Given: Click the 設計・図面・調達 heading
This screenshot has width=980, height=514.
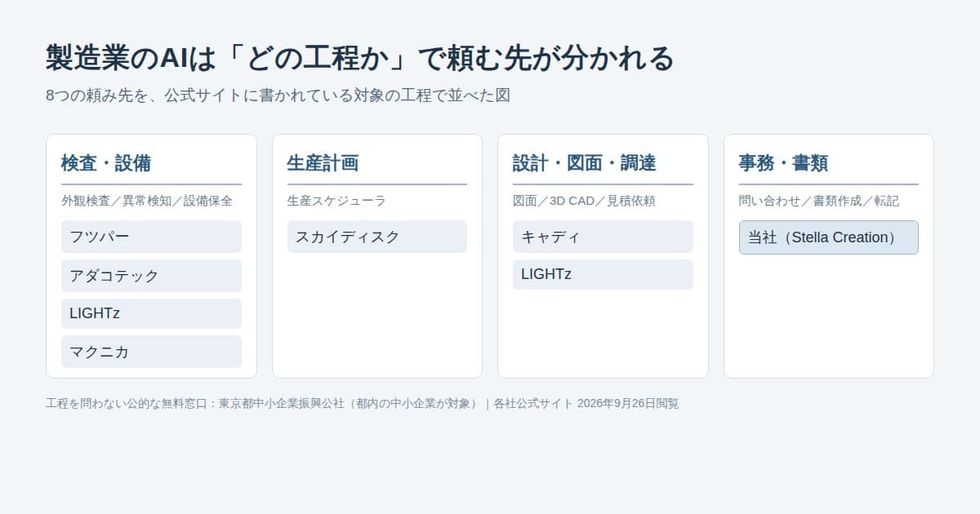Looking at the screenshot, I should tap(585, 163).
